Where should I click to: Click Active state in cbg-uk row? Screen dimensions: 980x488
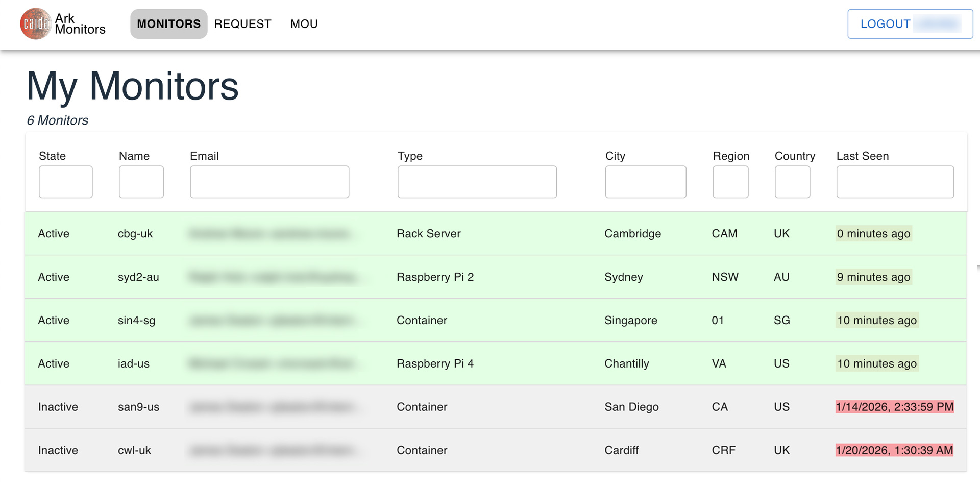point(54,234)
